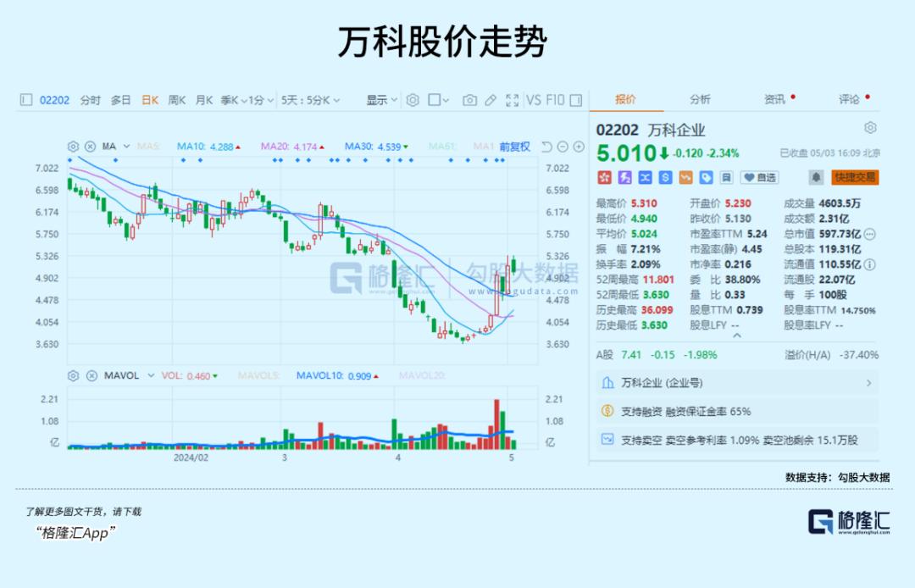Select the drawing pencil tool
915x588 pixels.
coord(491,100)
